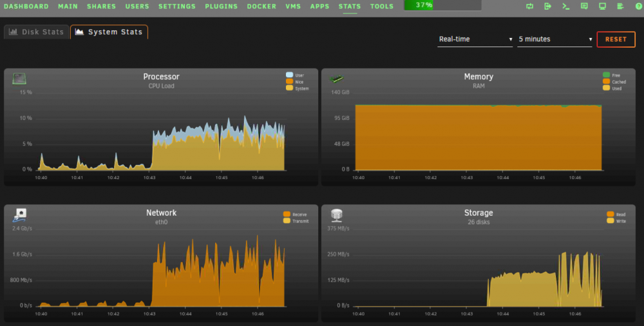Click the Transmit legend swatch in Network chart
644x326 pixels.
(287, 221)
